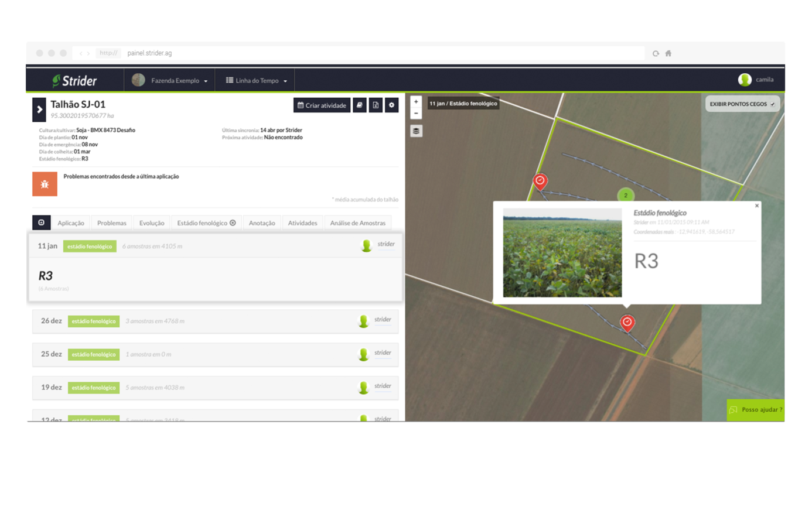Close the Estádio fenológico map popup

pos(757,206)
